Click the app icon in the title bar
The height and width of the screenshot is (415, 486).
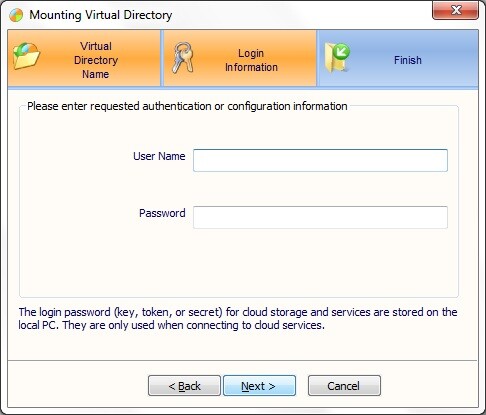coord(16,15)
